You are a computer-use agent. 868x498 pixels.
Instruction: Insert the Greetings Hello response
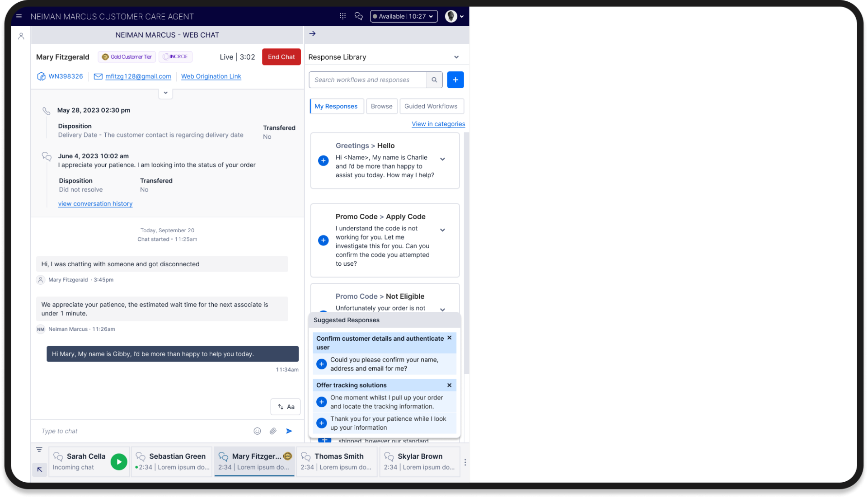(323, 160)
